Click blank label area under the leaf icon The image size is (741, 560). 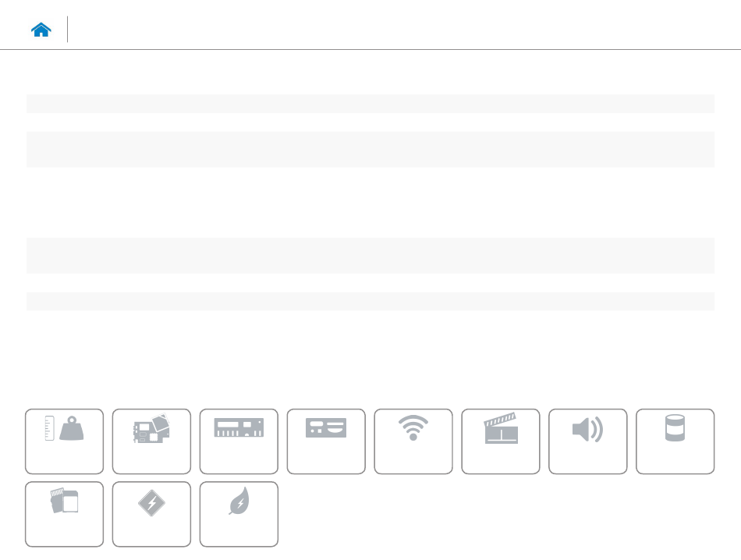[239, 532]
